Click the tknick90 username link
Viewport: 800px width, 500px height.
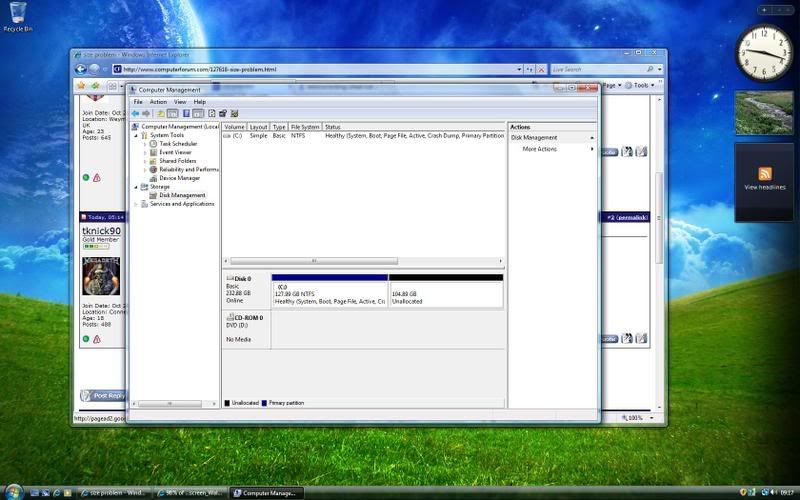coord(102,231)
